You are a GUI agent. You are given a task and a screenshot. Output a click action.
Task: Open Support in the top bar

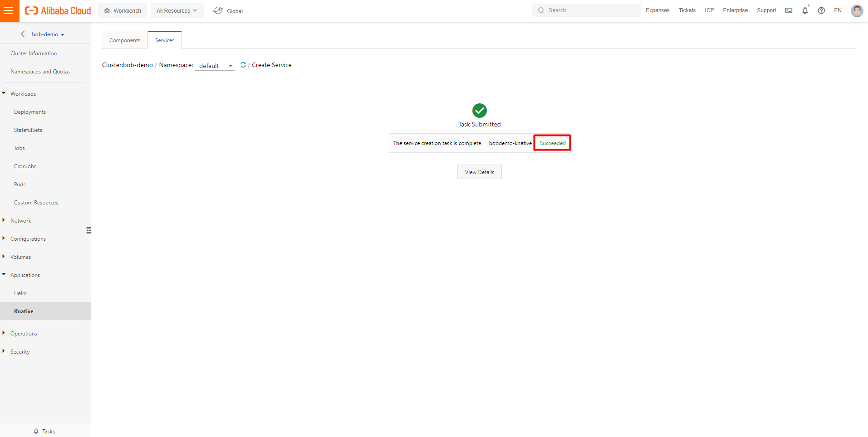[x=766, y=10]
